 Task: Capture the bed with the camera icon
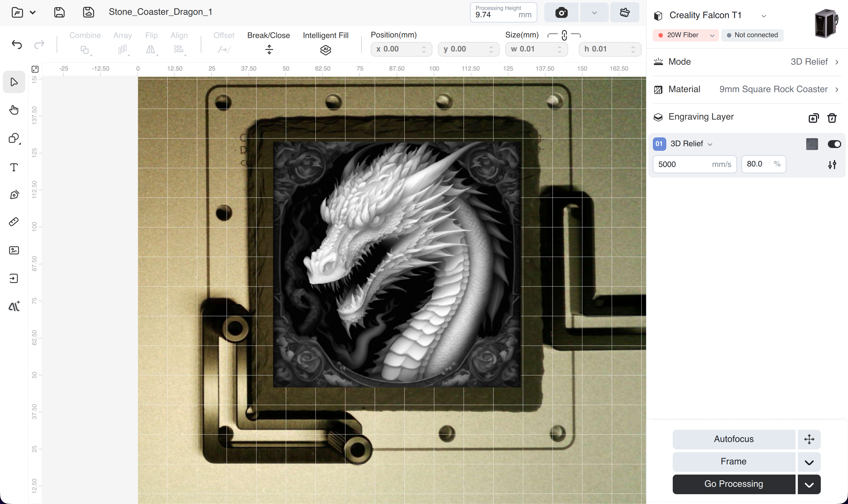pyautogui.click(x=561, y=13)
